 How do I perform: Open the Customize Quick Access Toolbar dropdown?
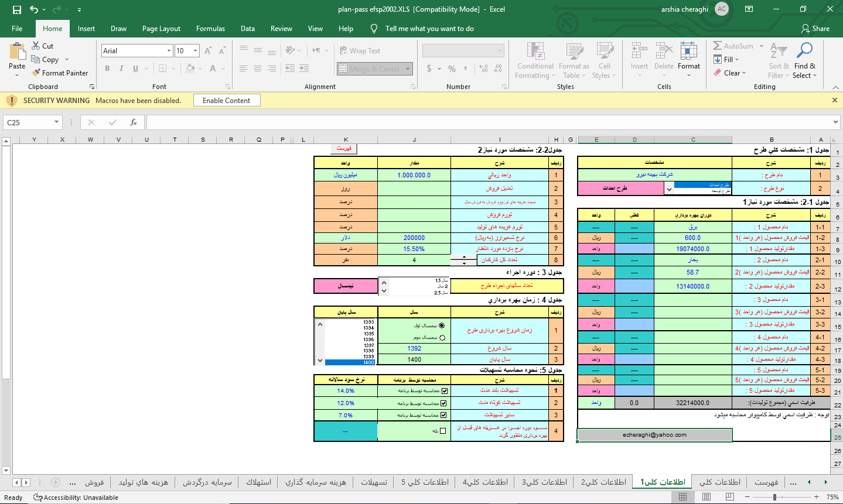(x=79, y=10)
